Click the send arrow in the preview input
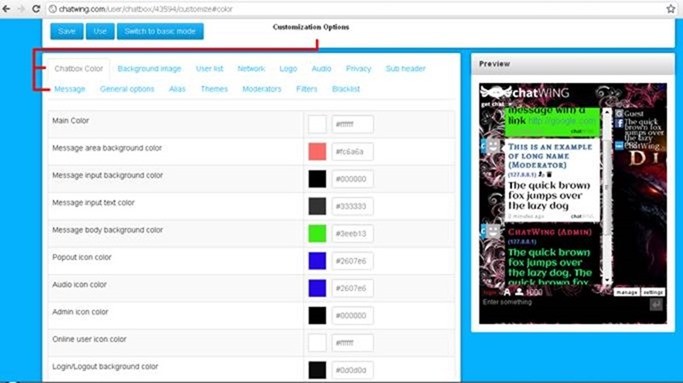Screen dimensions: 683x383 click(656, 304)
